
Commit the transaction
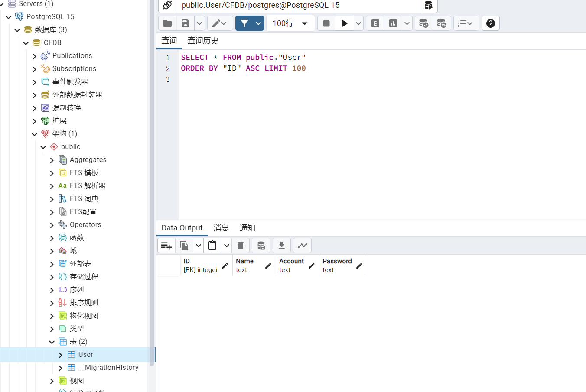pos(424,23)
